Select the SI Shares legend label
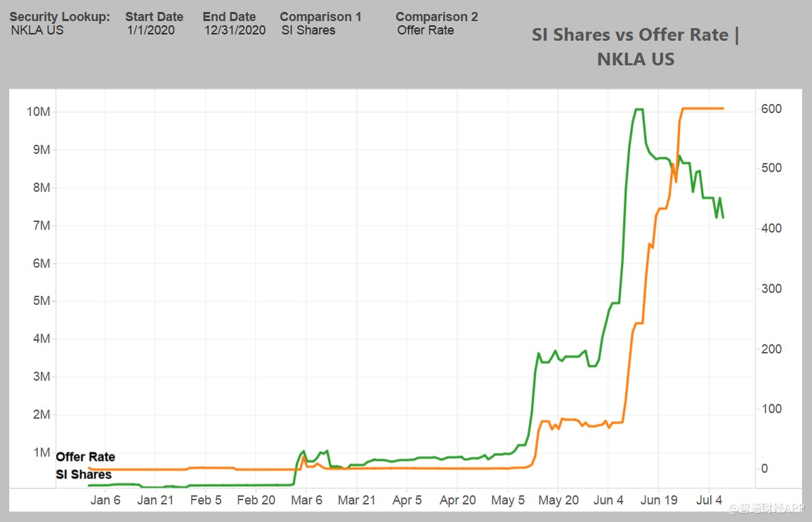Viewport: 812px width, 522px height. 84,474
